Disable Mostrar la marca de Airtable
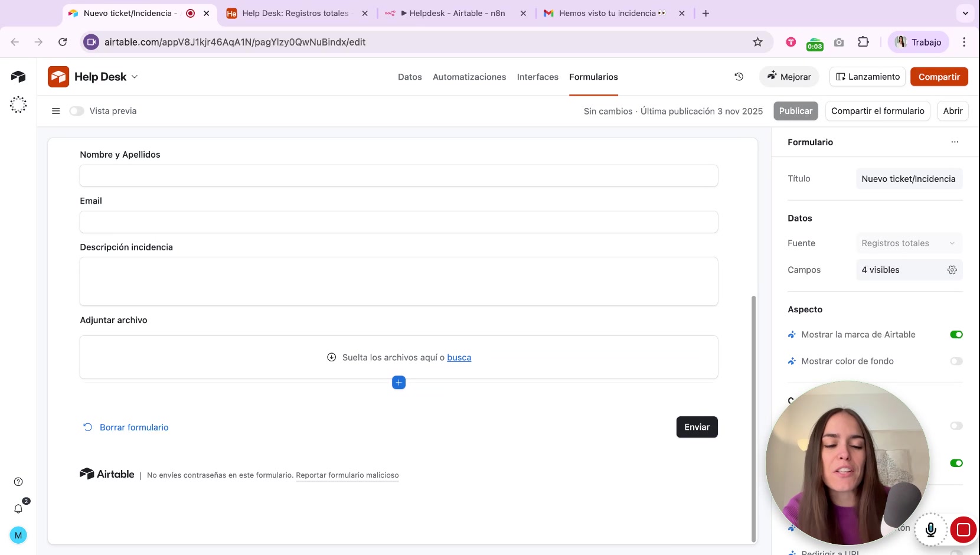 956,335
